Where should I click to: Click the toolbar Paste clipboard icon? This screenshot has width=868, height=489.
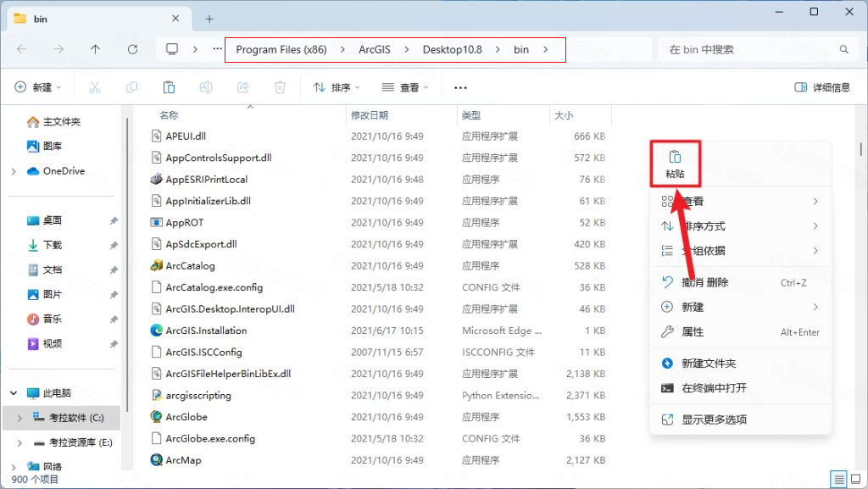(x=169, y=87)
